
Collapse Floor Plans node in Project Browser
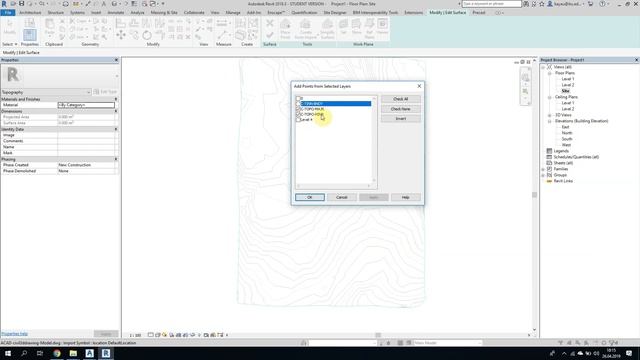pos(549,73)
